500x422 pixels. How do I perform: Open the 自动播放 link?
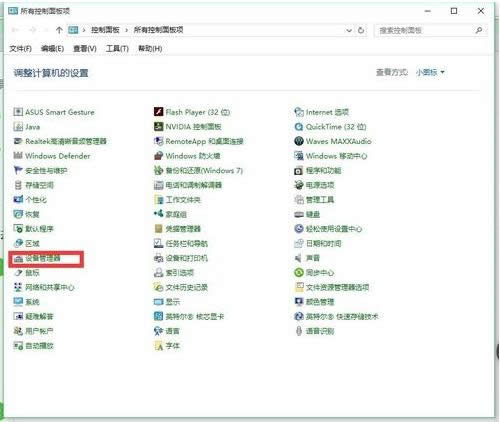(39, 346)
